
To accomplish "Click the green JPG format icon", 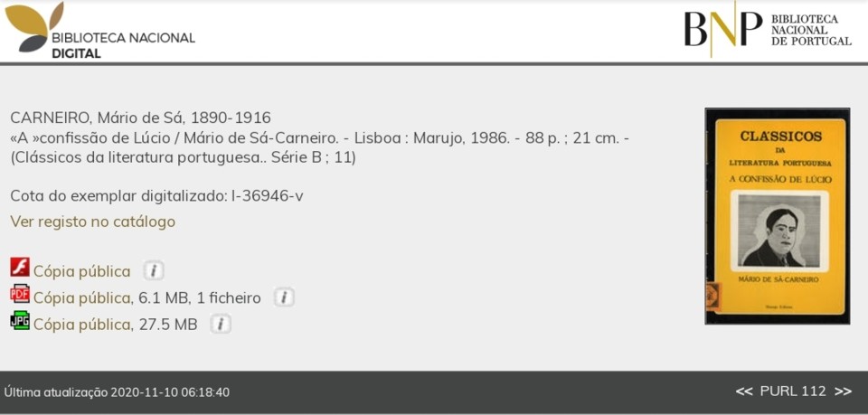I will coord(20,320).
